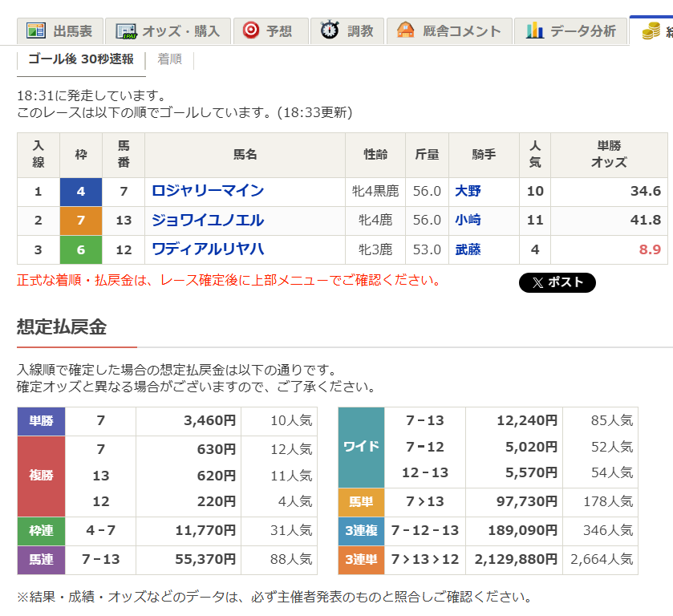Click the 220円 place payout

pos(217,501)
